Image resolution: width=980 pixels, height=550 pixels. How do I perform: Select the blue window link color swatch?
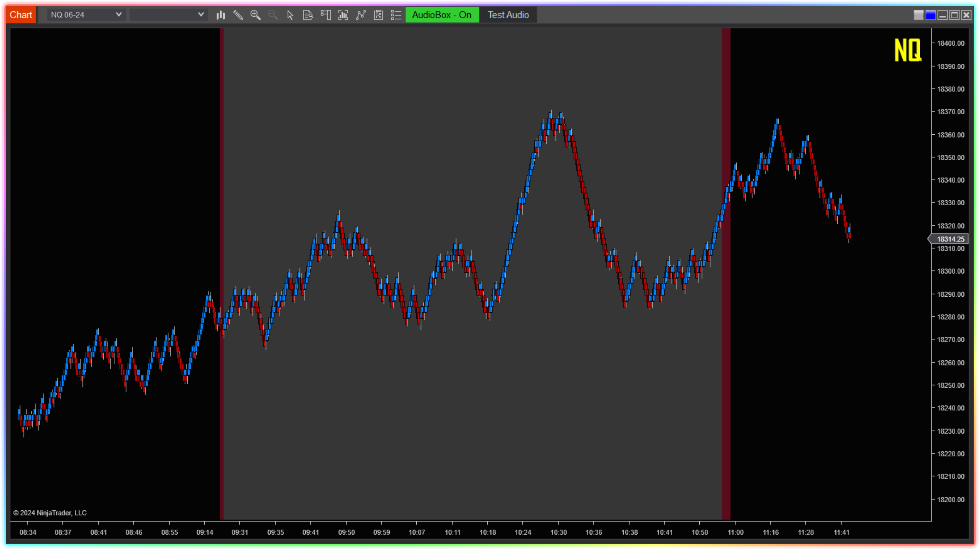(930, 15)
